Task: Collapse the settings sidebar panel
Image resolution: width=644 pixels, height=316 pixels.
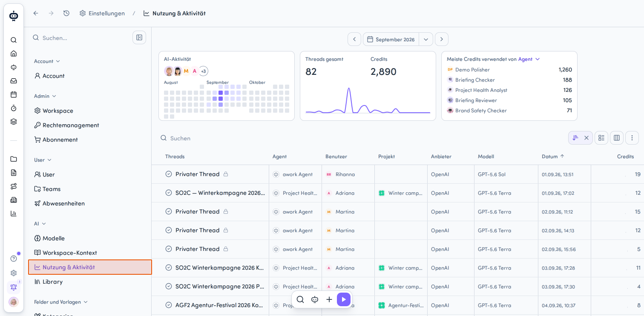Action: (x=139, y=37)
